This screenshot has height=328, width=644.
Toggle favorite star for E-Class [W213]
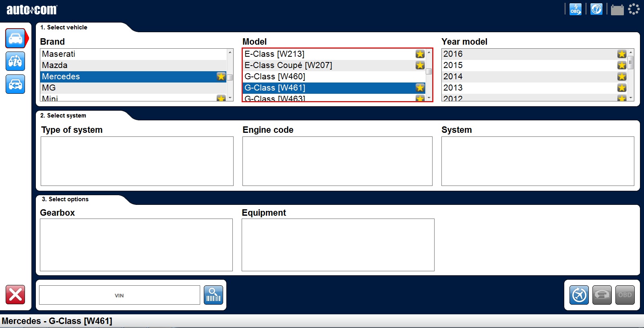420,54
